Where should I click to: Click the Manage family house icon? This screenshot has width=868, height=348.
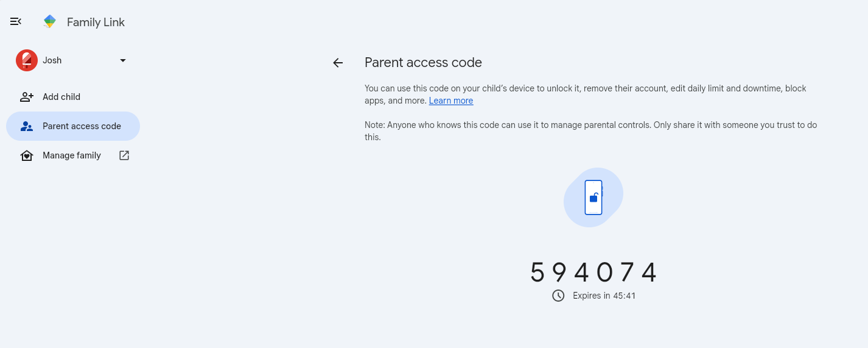(27, 155)
